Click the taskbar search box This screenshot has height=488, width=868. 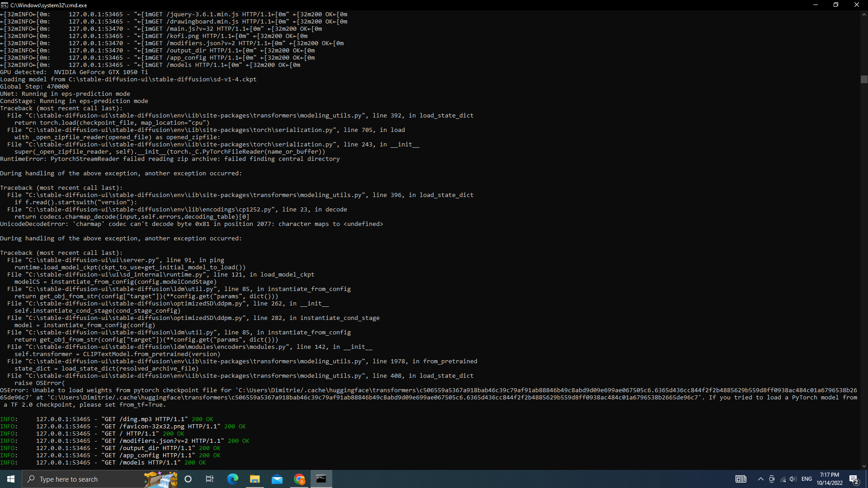[99, 479]
